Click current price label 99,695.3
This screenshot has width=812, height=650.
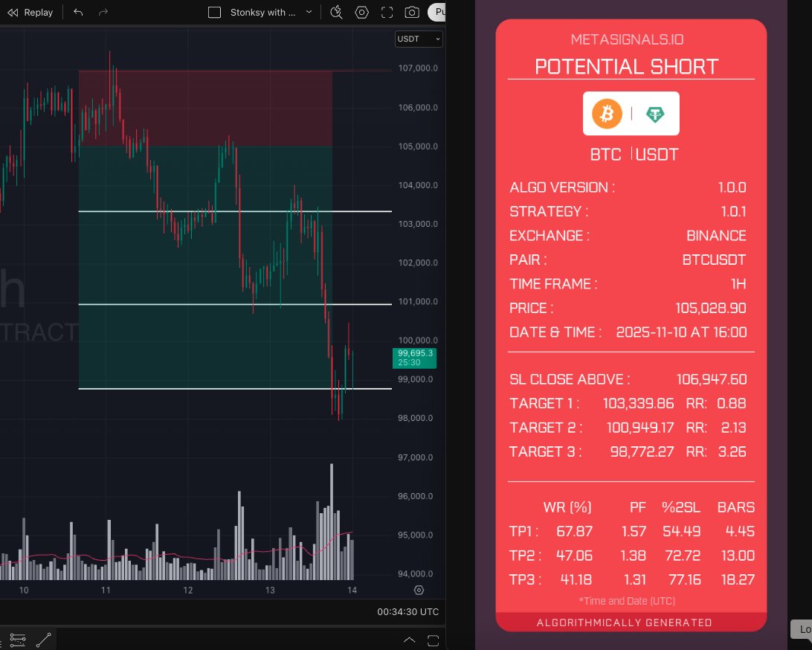pyautogui.click(x=415, y=358)
